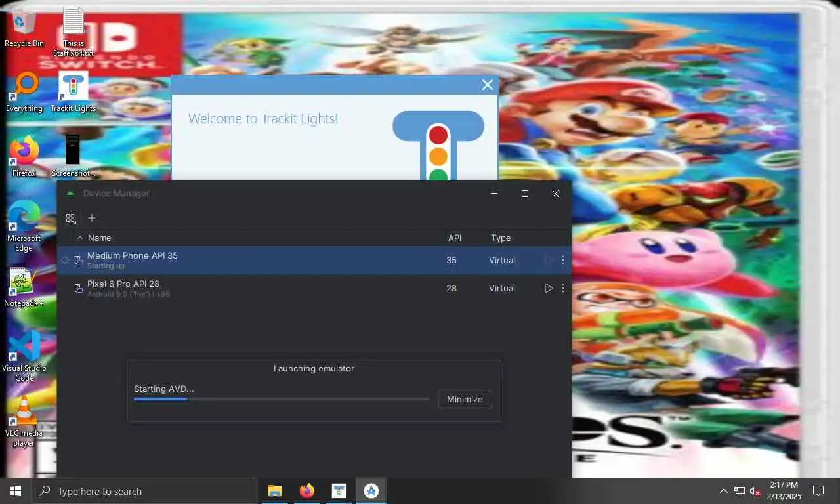
Task: Open the Windows Start menu
Action: pos(16,491)
